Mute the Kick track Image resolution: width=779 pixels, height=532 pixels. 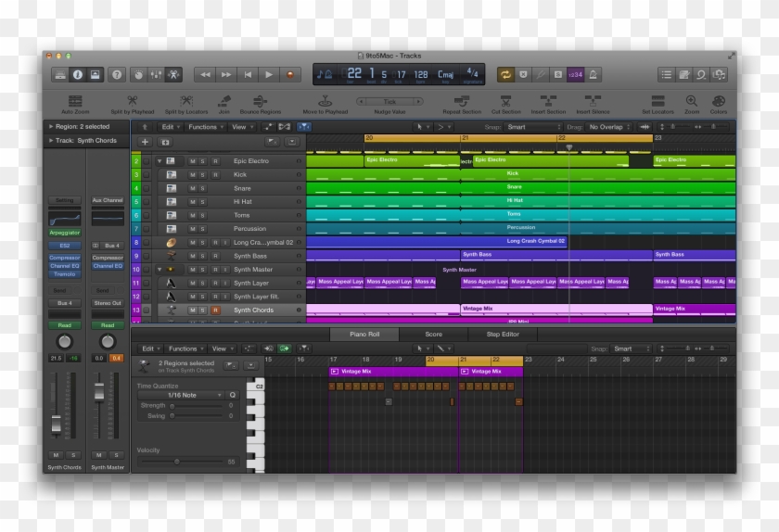pyautogui.click(x=193, y=175)
